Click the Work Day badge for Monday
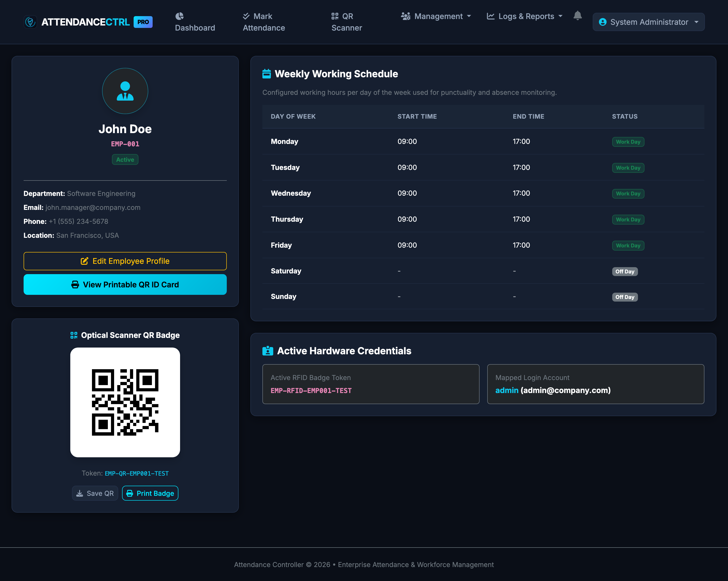The width and height of the screenshot is (728, 581). click(x=628, y=142)
